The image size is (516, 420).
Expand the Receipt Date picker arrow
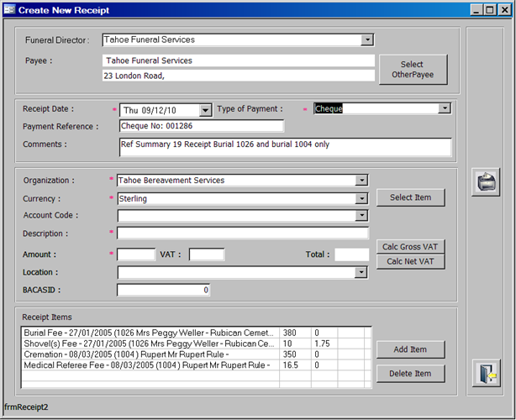(x=205, y=110)
